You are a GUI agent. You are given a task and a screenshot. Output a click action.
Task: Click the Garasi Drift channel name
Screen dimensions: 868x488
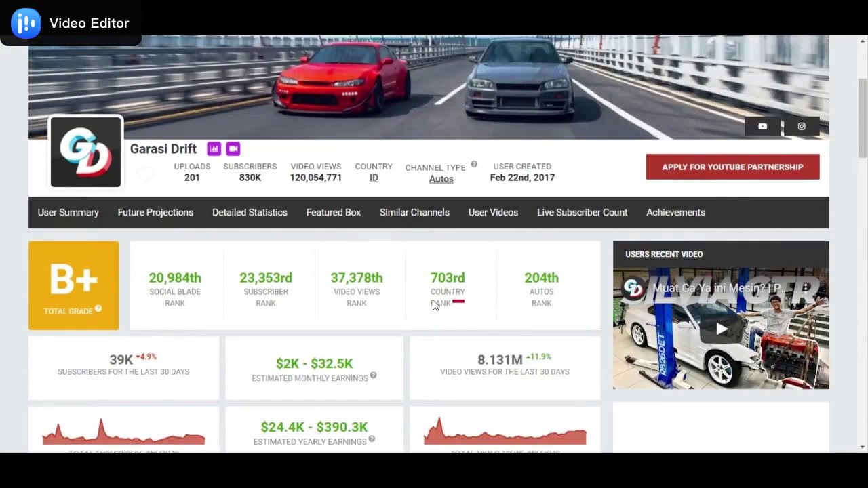[x=163, y=148]
